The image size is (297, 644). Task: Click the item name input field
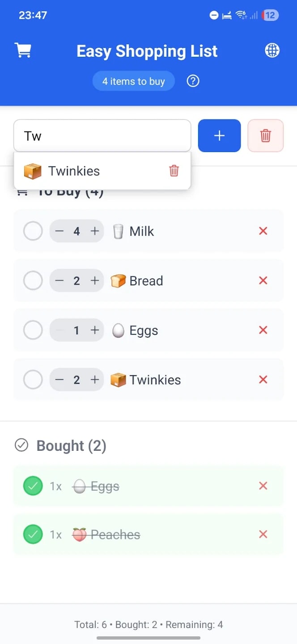pyautogui.click(x=102, y=136)
